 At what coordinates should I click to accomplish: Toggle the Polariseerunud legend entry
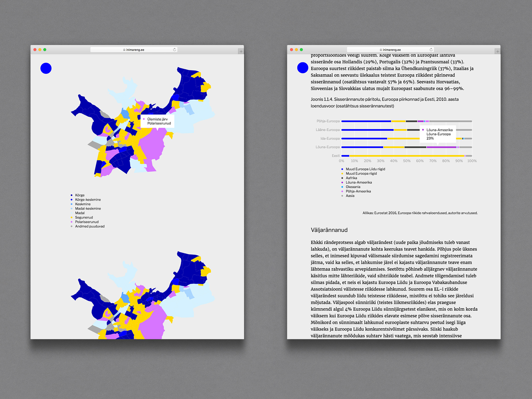tap(87, 222)
